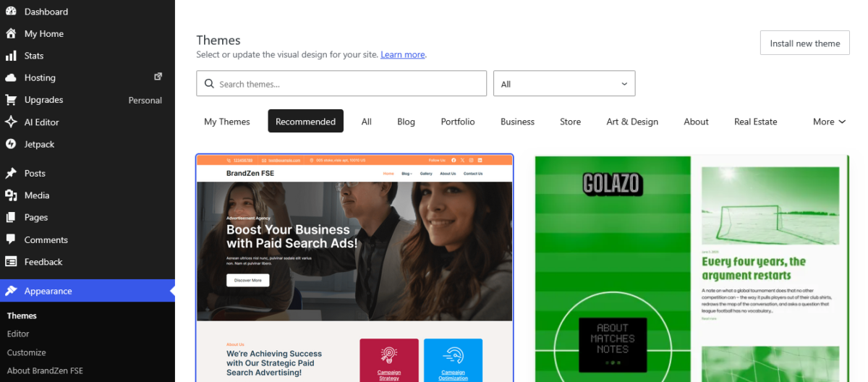The image size is (868, 382).
Task: Click the Dashboard gauge icon in sidebar
Action: coord(11,12)
